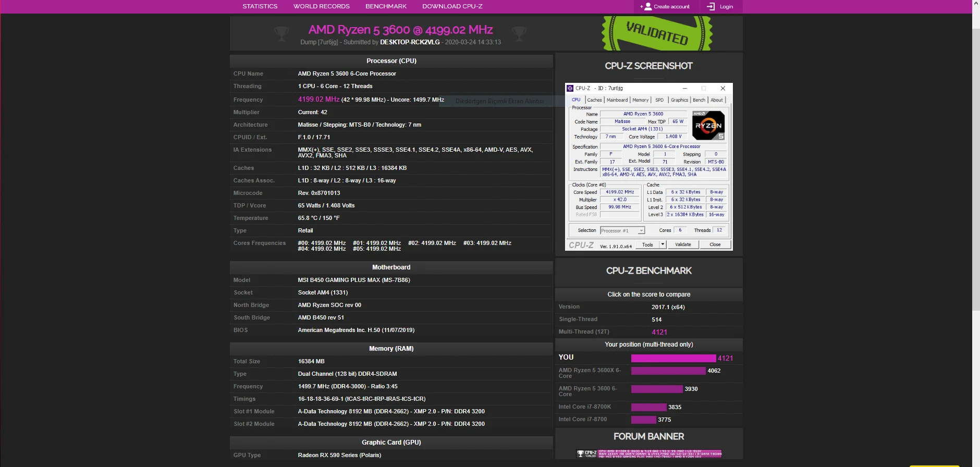The width and height of the screenshot is (980, 467).
Task: Open the STATISTICS menu
Action: [260, 6]
